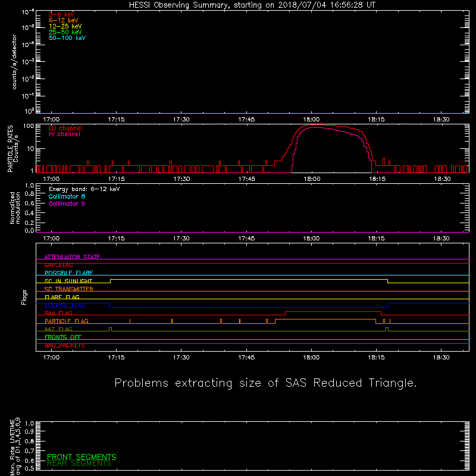This screenshot has height=476, width=476.
Task: Select the 'Collimator 9' legend label
Action: (67, 203)
